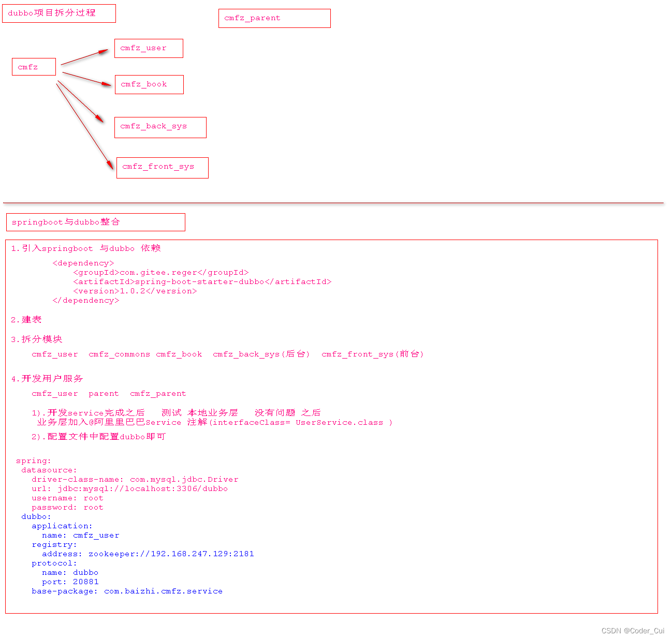Screen dimensions: 672x639
Task: Click the closing </dependency> tag
Action: [x=86, y=300]
